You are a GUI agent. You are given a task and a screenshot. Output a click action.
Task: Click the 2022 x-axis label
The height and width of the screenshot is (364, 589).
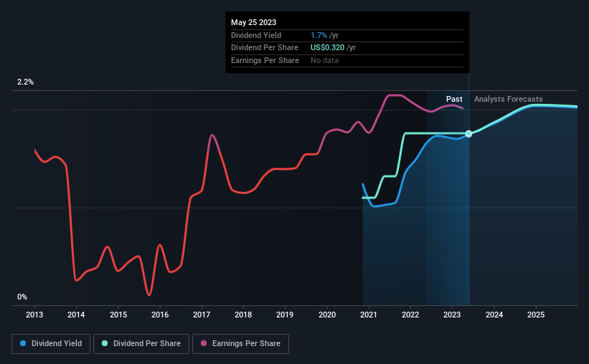click(410, 315)
